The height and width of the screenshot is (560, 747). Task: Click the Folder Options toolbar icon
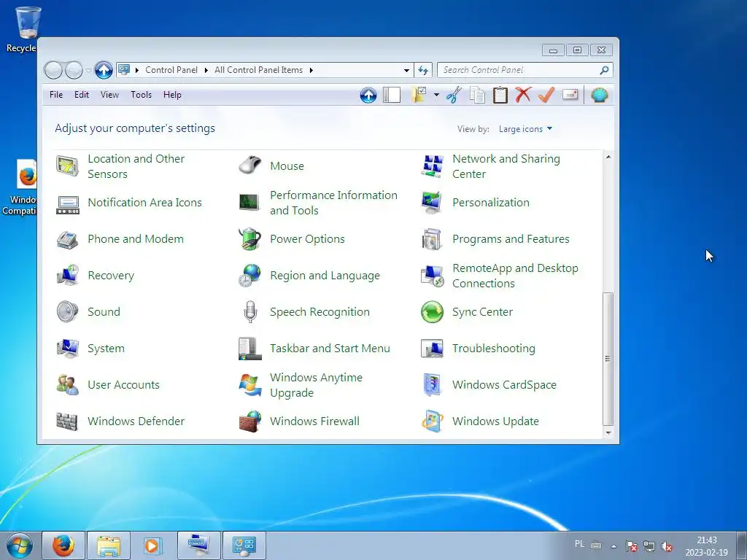tap(419, 96)
